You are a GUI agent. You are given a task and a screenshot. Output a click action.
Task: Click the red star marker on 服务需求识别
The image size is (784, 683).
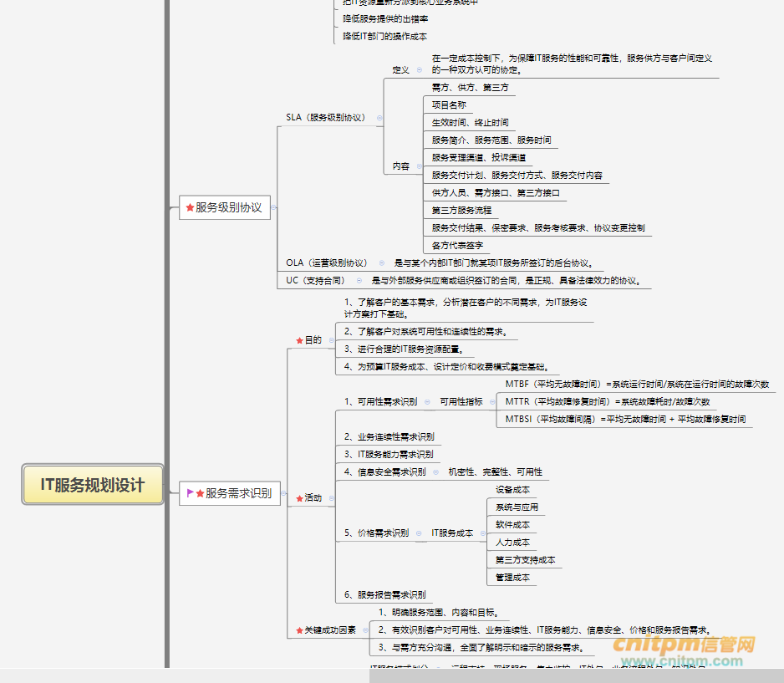click(200, 493)
